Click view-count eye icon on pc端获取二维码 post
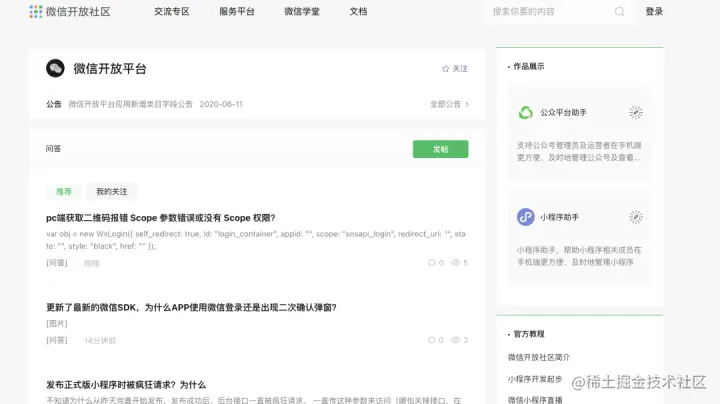 [456, 263]
